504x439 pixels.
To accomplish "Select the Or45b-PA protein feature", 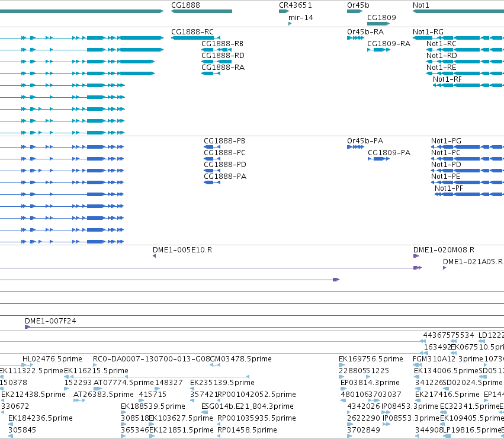I will pyautogui.click(x=355, y=147).
